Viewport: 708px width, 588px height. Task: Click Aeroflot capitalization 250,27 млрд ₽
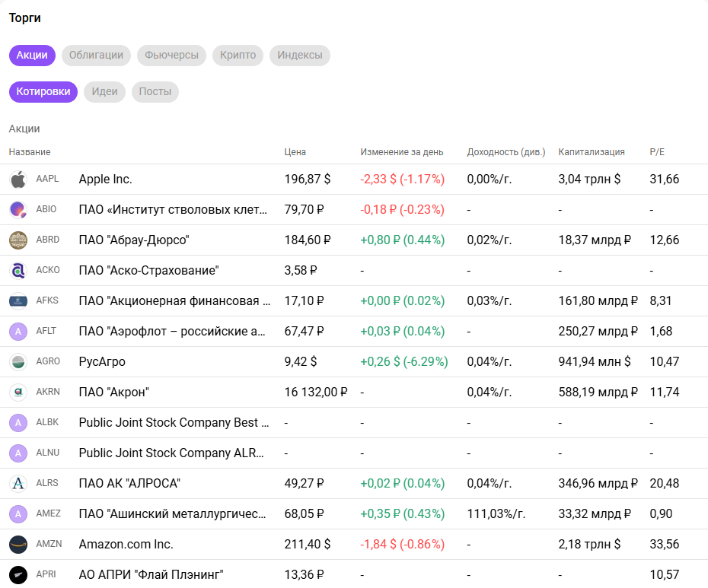pos(598,331)
